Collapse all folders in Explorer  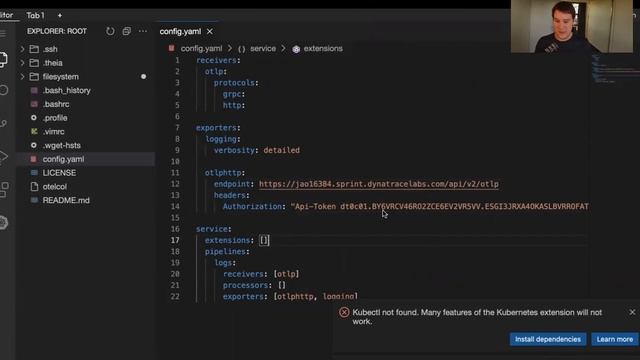127,31
